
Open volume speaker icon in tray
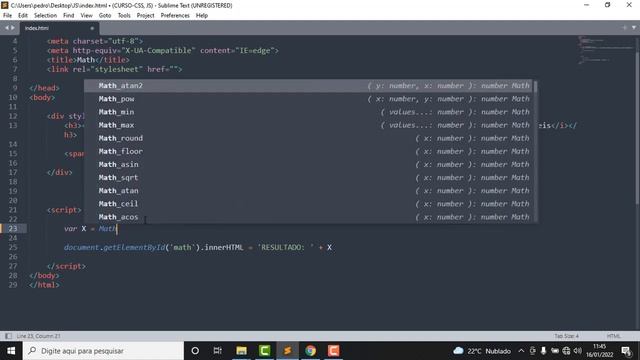578,351
